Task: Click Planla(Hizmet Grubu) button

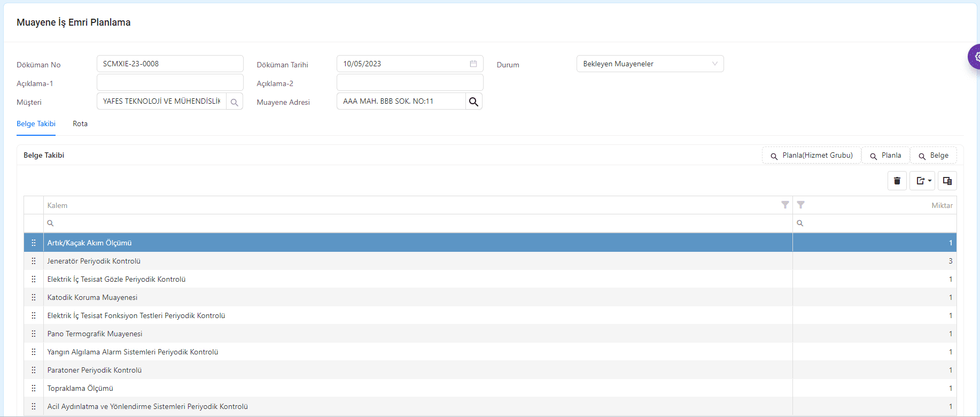Action: tap(811, 156)
